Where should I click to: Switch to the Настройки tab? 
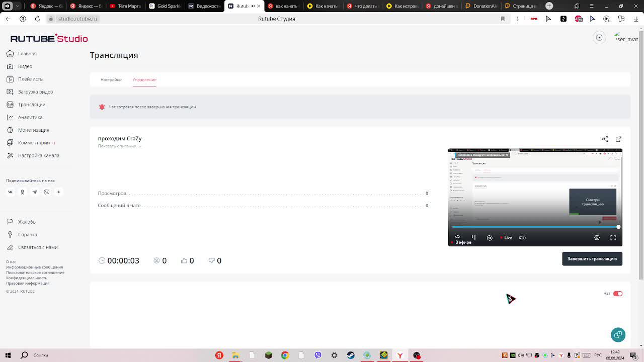111,79
